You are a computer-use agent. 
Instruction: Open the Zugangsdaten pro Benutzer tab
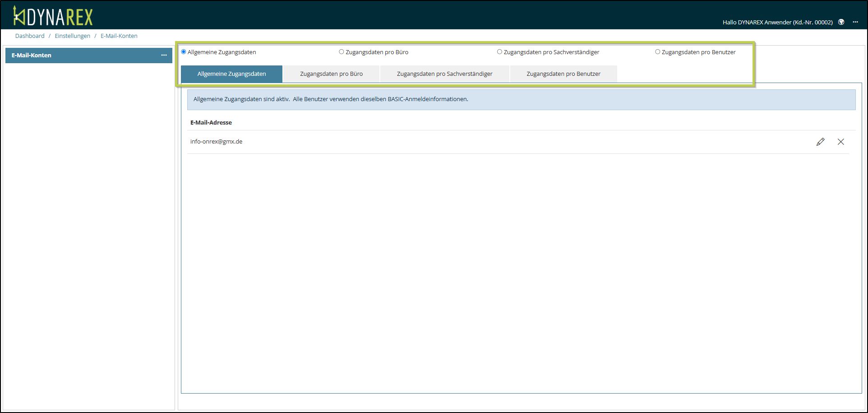pyautogui.click(x=563, y=74)
